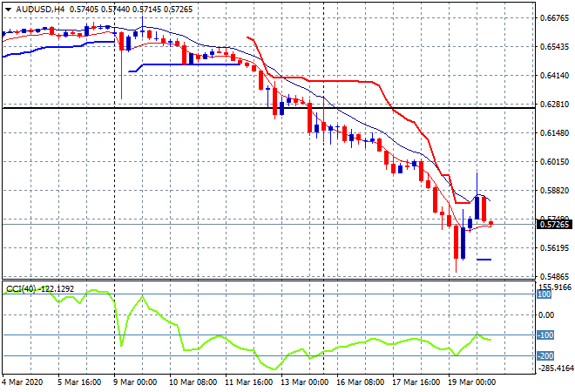Click price scale value 0.66765
The width and height of the screenshot is (575, 392).
[x=554, y=18]
